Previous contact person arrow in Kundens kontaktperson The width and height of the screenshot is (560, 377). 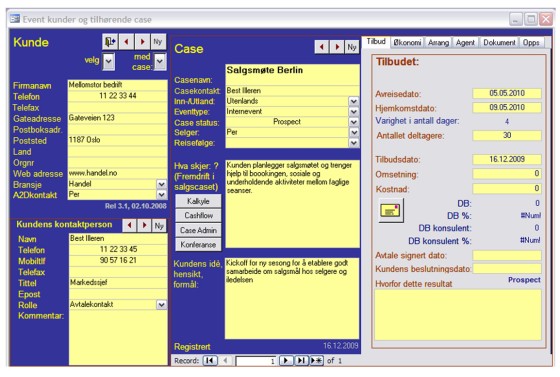(130, 225)
